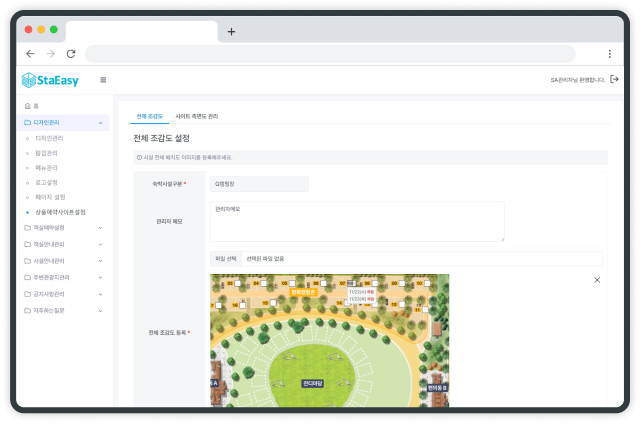The width and height of the screenshot is (640, 424).
Task: Open a new browser tab with plus
Action: click(x=231, y=31)
